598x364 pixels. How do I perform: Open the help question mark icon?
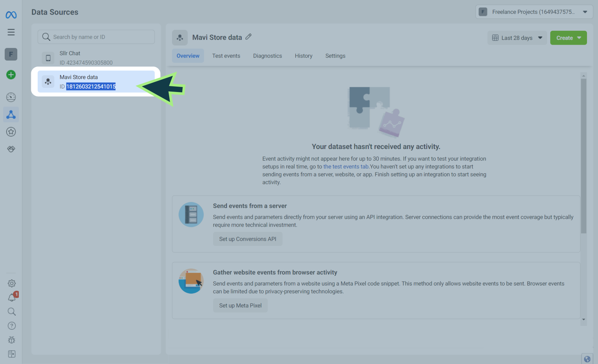(x=12, y=326)
